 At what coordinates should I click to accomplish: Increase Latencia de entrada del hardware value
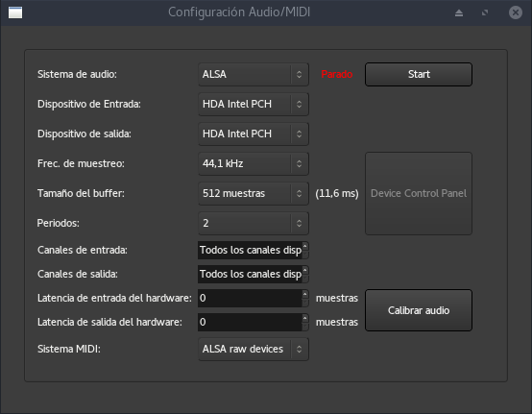click(x=305, y=294)
